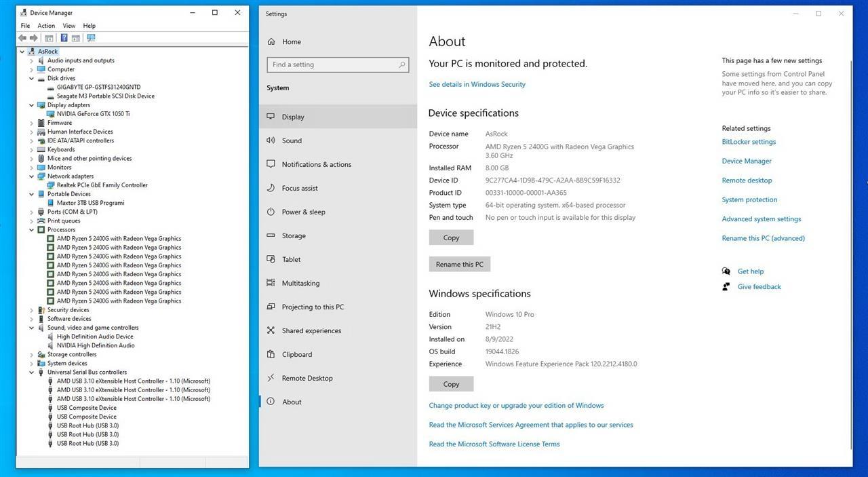Click the Sound speaker icon in Settings sidebar
This screenshot has width=868, height=477.
(271, 140)
